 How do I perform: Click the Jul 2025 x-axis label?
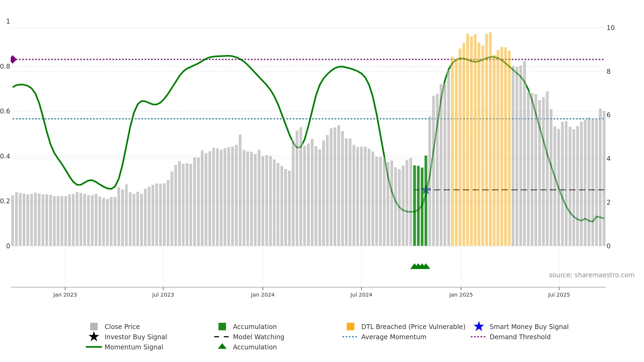[559, 295]
